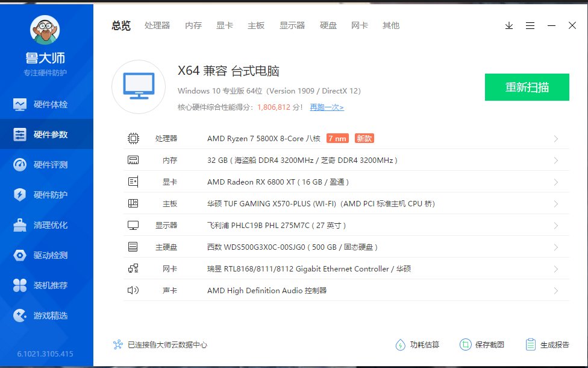The image size is (588, 368).
Task: Open 装机推荐 sidebar item
Action: [46, 285]
